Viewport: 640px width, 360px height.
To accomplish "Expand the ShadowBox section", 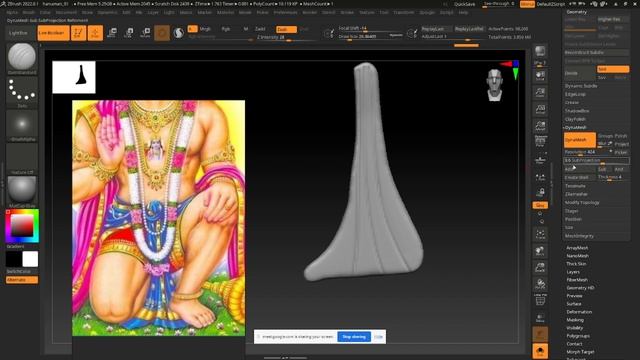I will point(577,111).
